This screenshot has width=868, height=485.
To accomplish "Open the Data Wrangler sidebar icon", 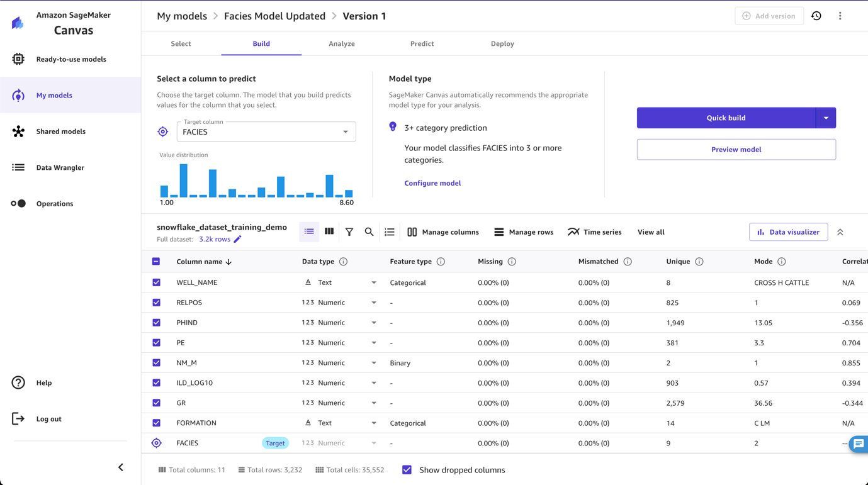I will pyautogui.click(x=18, y=167).
